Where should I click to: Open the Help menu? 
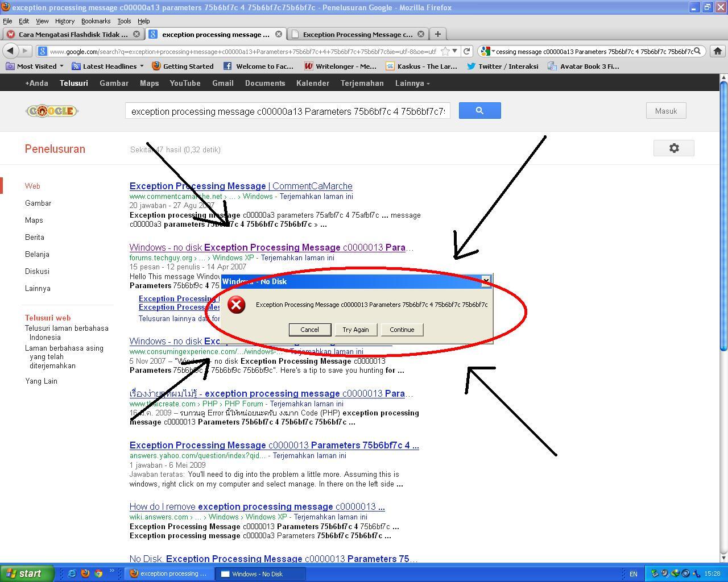coord(144,21)
